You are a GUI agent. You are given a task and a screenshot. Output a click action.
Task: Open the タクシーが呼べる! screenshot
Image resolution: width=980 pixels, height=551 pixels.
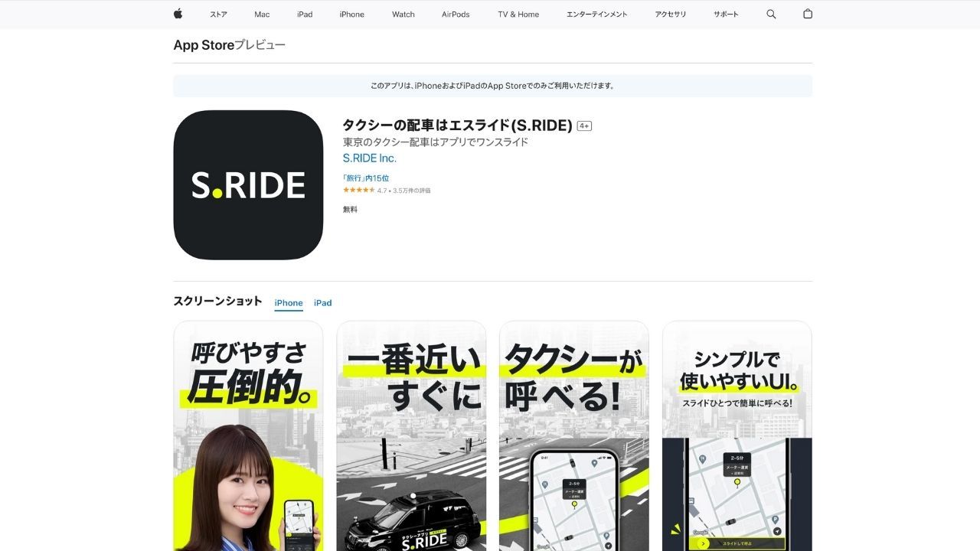[x=574, y=435]
